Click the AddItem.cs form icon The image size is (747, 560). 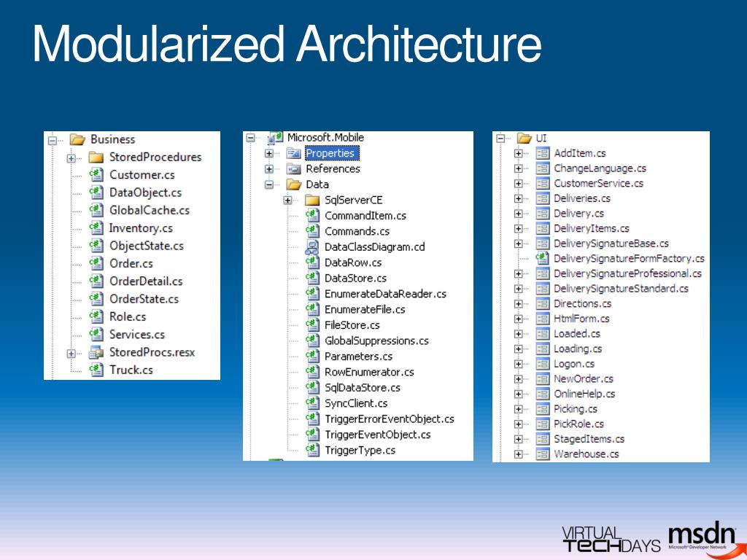[x=543, y=153]
